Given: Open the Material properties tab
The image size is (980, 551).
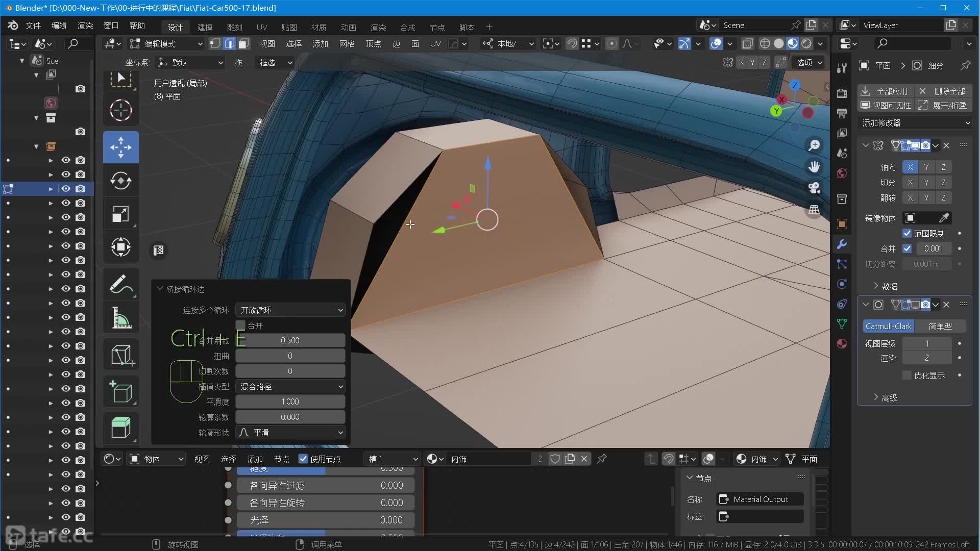Looking at the screenshot, I should pyautogui.click(x=842, y=344).
